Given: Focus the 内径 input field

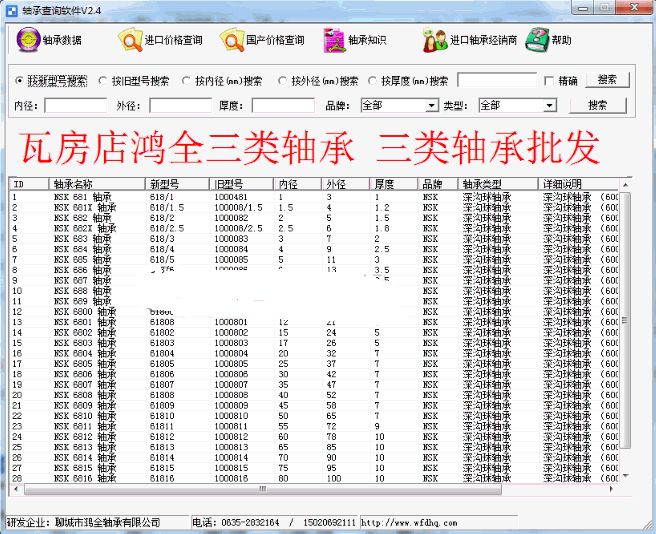Looking at the screenshot, I should [76, 105].
